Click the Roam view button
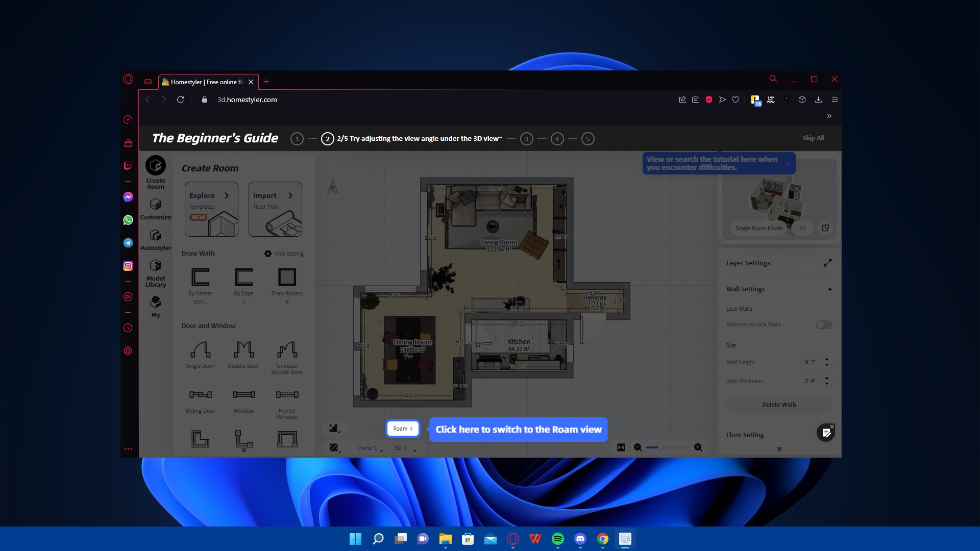This screenshot has height=551, width=980. 402,429
